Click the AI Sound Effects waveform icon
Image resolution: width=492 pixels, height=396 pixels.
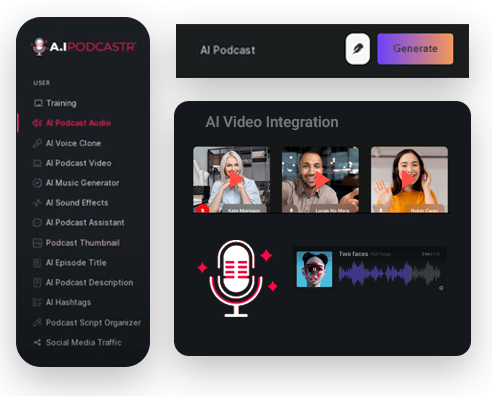pos(37,203)
